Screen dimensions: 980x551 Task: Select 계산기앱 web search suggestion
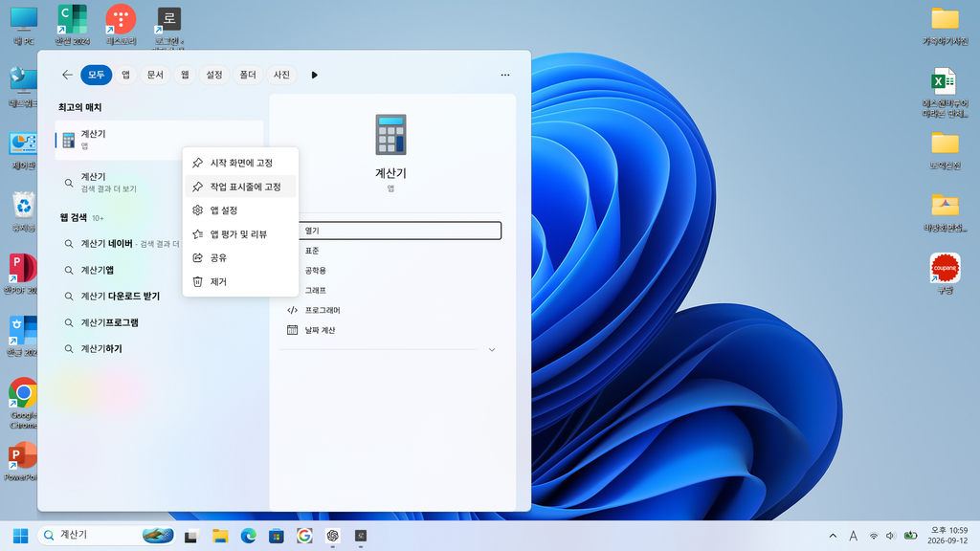point(160,270)
